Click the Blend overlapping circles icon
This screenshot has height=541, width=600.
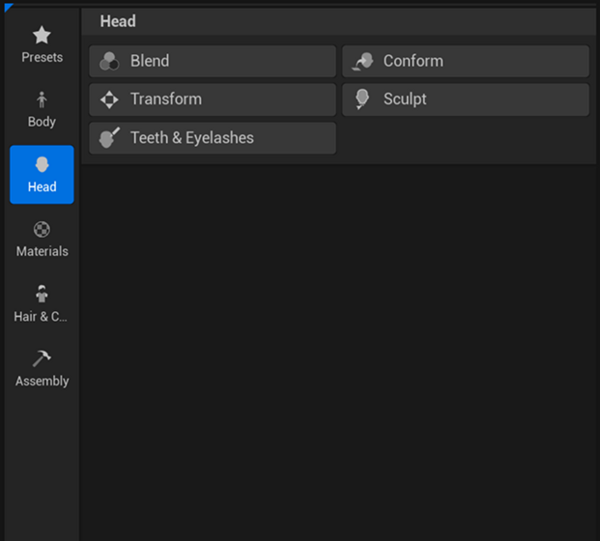[x=109, y=61]
